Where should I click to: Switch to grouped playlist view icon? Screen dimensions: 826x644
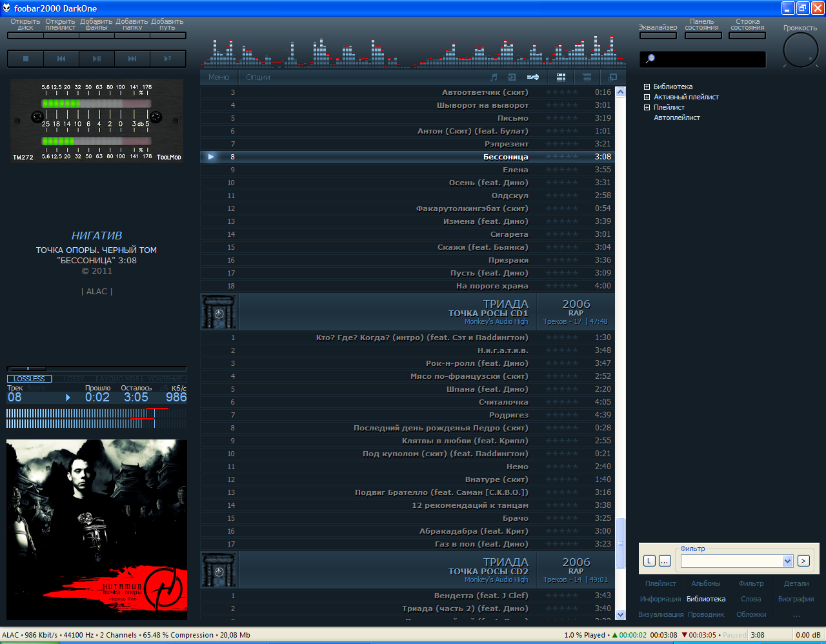(561, 77)
